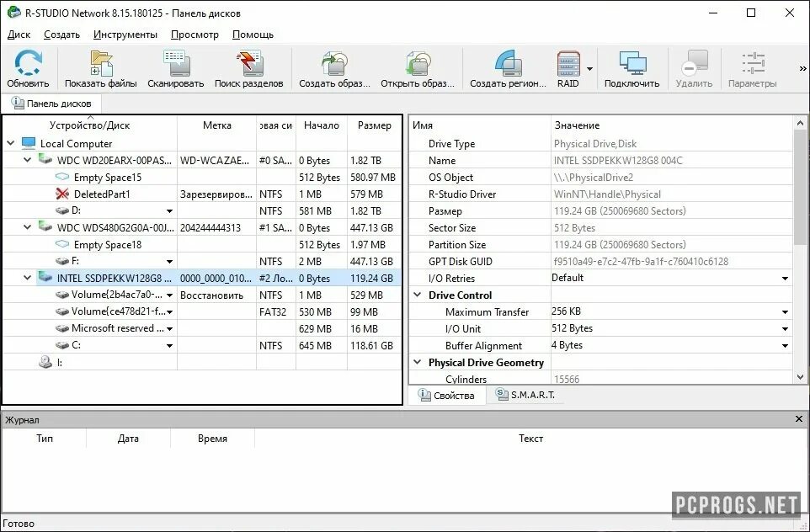Sort by the Начало column header
The height and width of the screenshot is (532, 810).
pyautogui.click(x=322, y=125)
